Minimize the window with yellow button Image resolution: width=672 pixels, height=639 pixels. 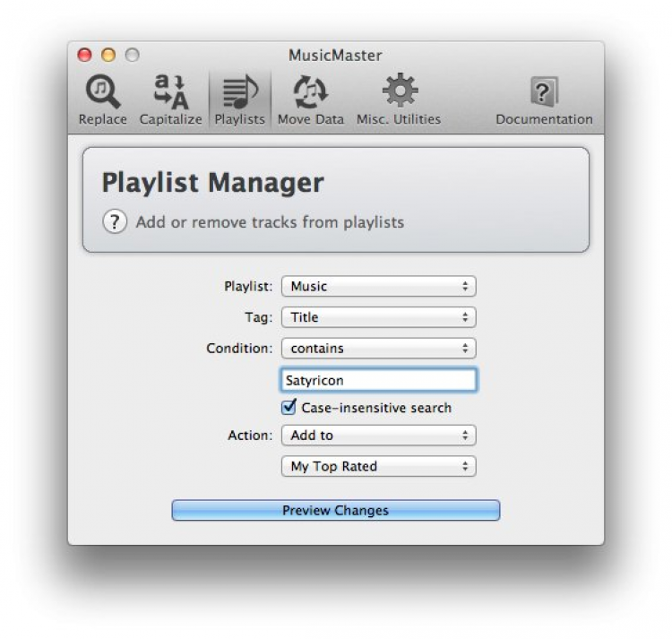coord(108,55)
